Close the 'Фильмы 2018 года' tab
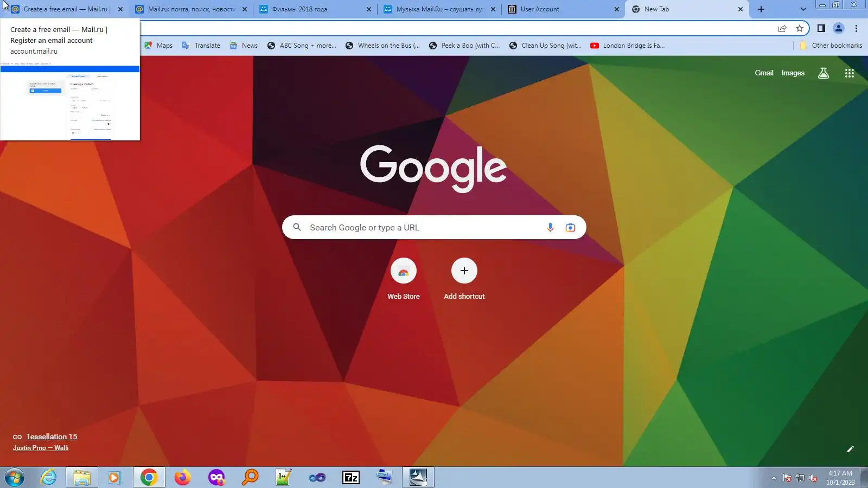 [x=369, y=9]
